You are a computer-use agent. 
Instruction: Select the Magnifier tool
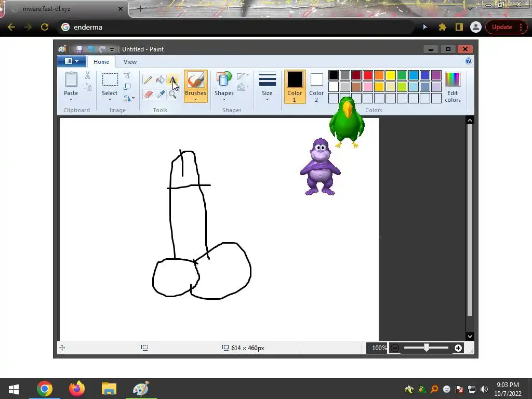pyautogui.click(x=172, y=94)
